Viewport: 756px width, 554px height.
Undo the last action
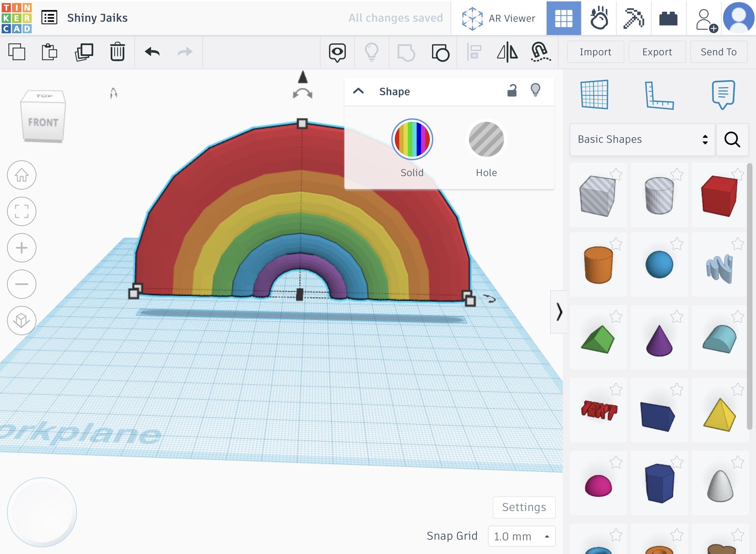pyautogui.click(x=152, y=52)
